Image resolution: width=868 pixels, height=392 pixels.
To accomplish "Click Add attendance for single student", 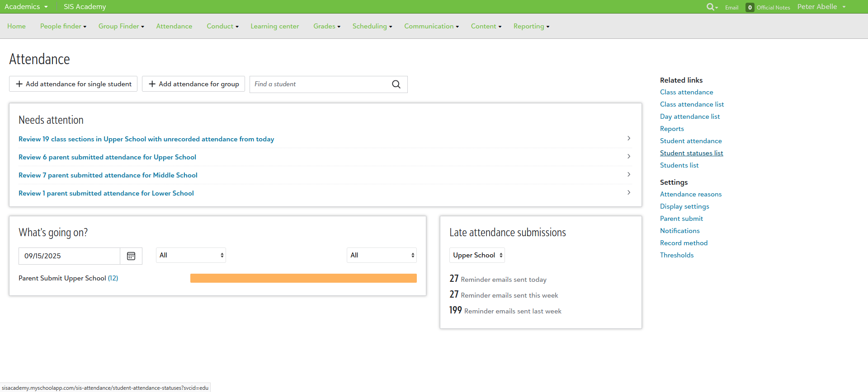I will 73,84.
